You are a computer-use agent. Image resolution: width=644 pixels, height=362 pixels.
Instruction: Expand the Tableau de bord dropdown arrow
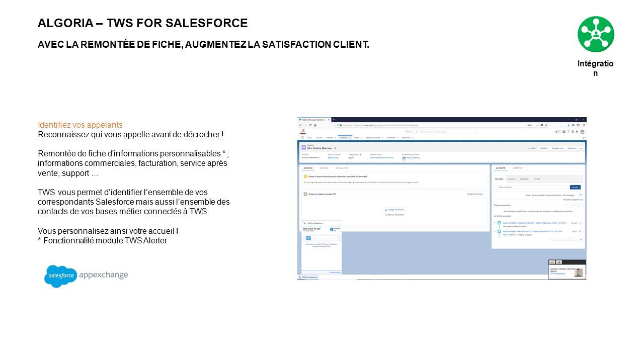[x=383, y=138]
